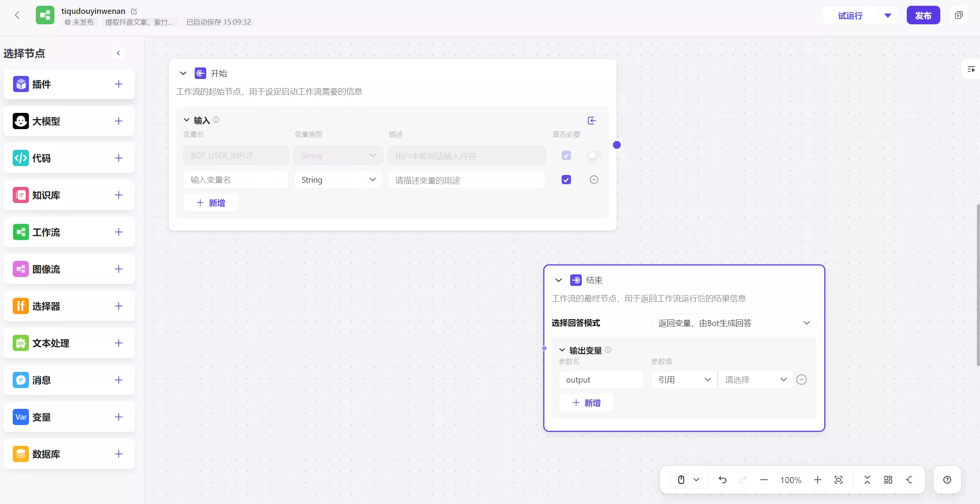Image resolution: width=980 pixels, height=504 pixels.
Task: Click the 未发布 status label
Action: [x=79, y=22]
